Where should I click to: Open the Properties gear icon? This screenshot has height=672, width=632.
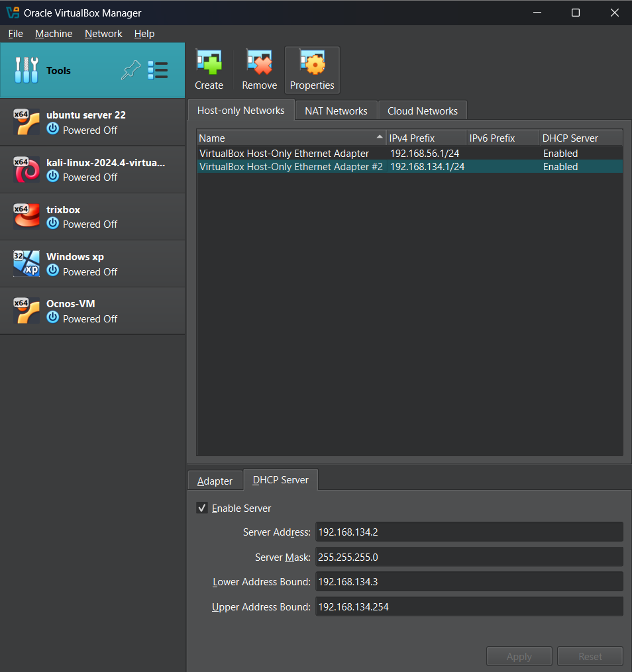coord(312,64)
